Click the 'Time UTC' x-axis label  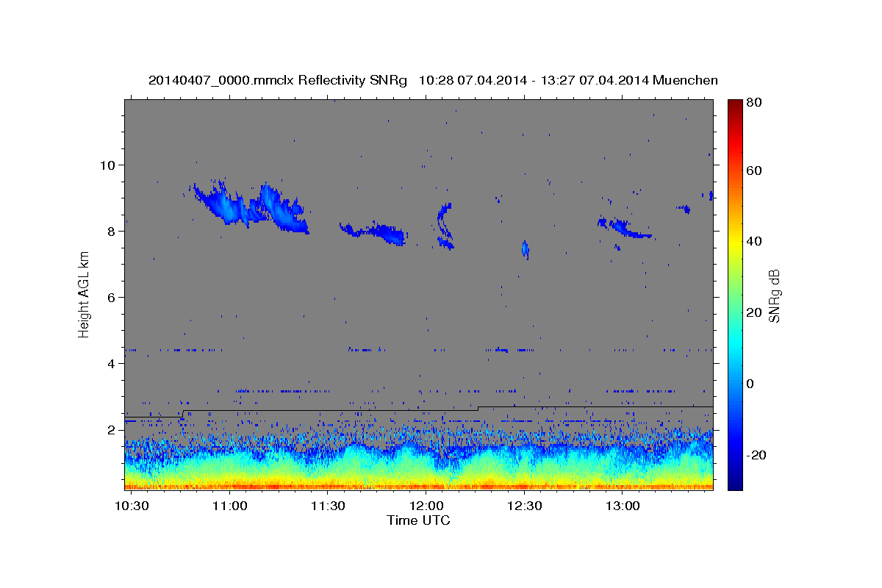click(418, 520)
